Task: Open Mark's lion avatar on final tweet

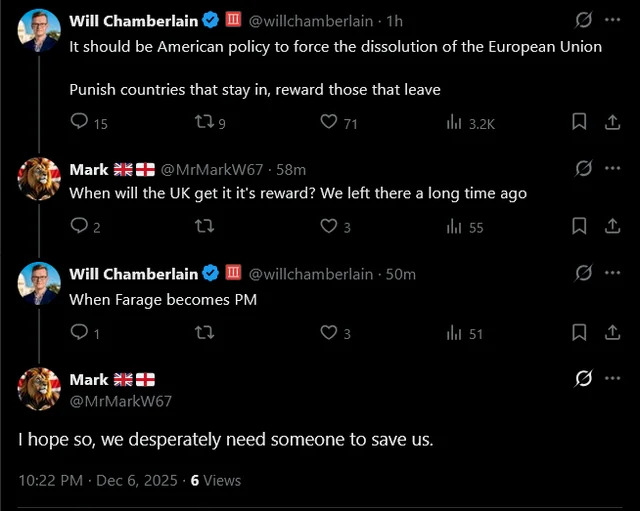Action: [39, 388]
